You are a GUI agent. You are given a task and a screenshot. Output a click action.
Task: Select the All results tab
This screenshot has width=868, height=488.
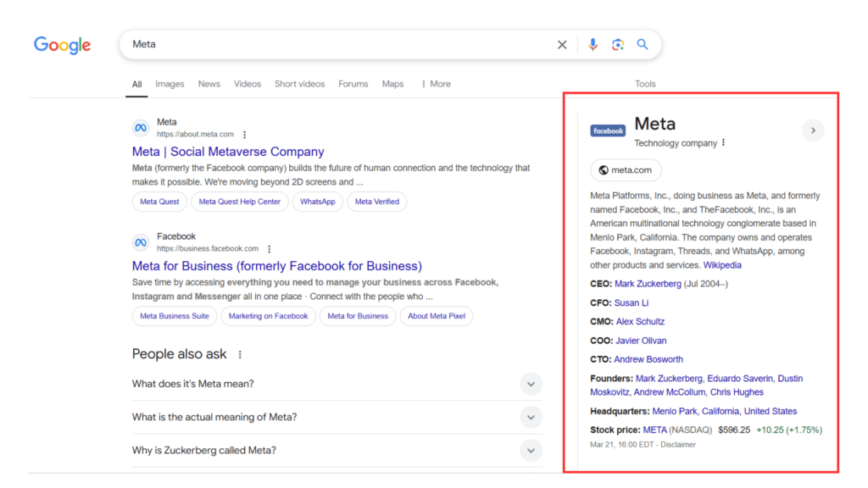(136, 84)
